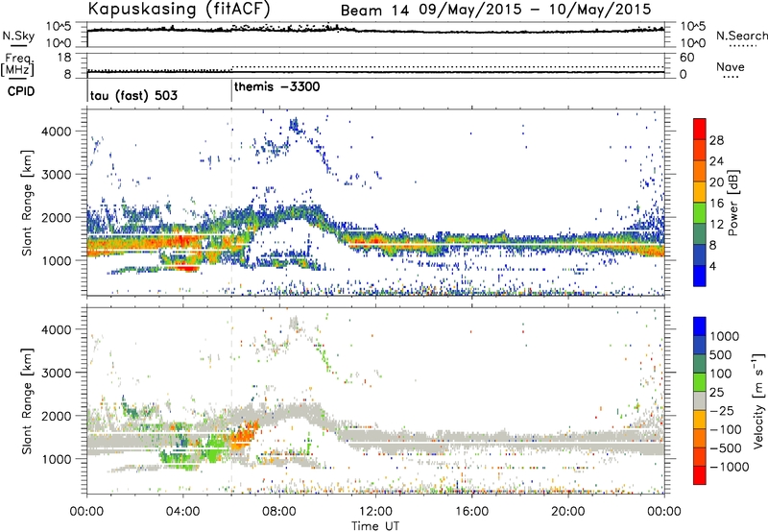Click the 'CPID' row label
This screenshot has width=768, height=532.
tap(21, 91)
